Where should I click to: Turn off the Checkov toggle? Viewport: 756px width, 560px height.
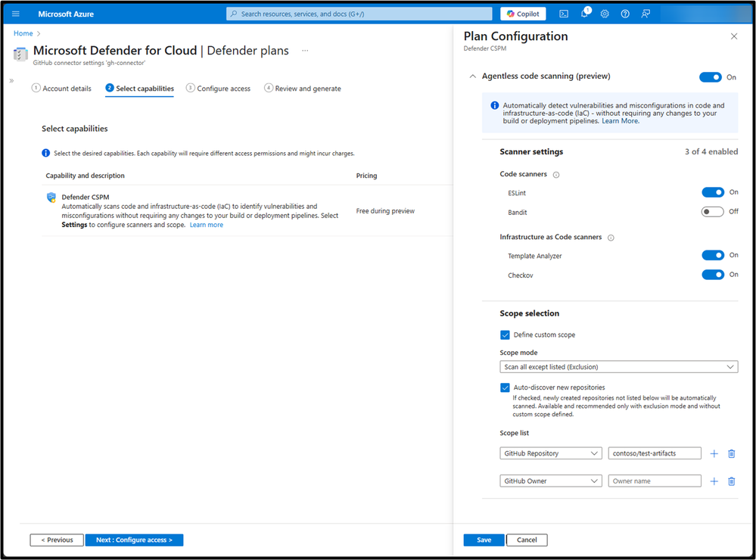coord(713,275)
